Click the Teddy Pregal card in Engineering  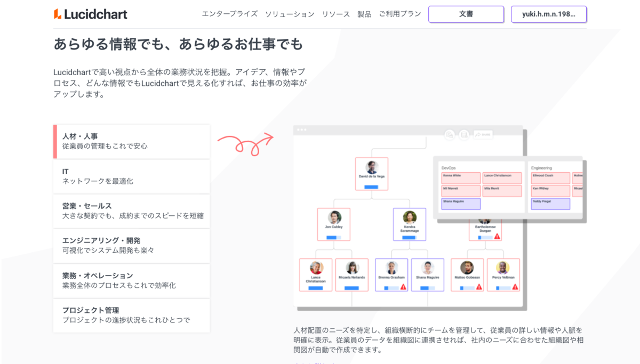click(550, 204)
